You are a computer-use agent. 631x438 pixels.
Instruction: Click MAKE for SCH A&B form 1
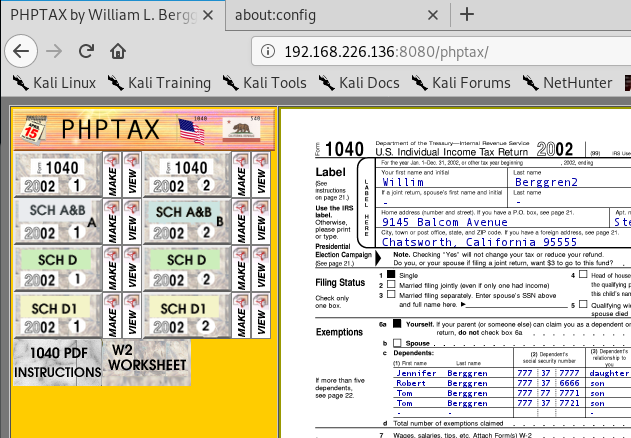tap(112, 221)
